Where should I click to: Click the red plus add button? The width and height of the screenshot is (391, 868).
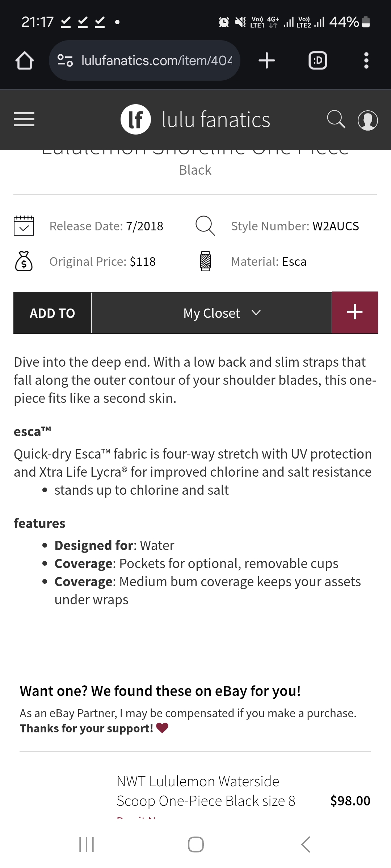click(x=355, y=312)
